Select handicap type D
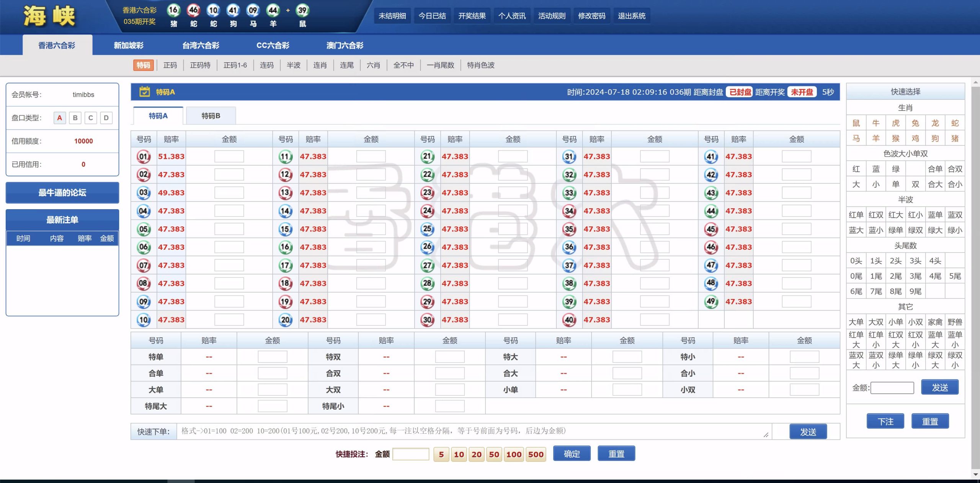 (106, 118)
